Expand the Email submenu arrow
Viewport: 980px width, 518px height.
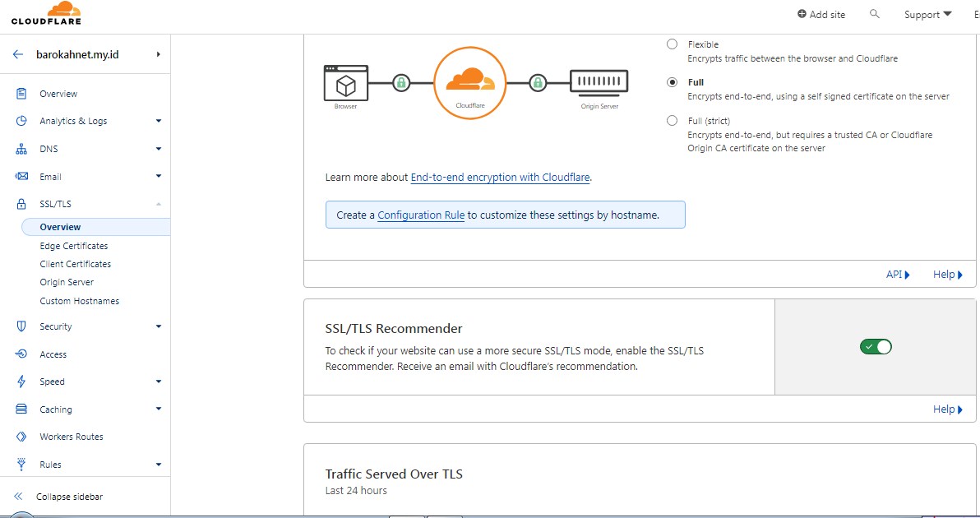[x=159, y=176]
